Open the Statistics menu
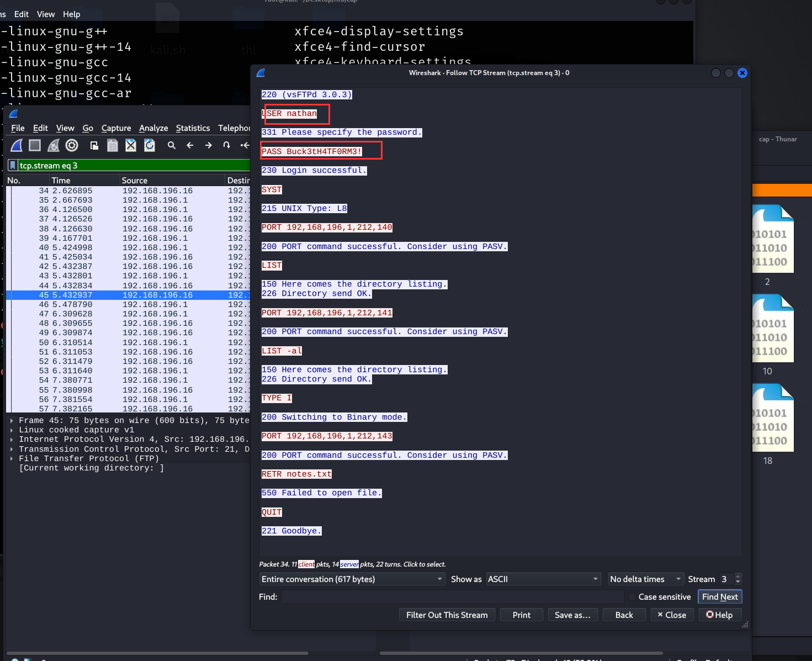 [x=193, y=128]
